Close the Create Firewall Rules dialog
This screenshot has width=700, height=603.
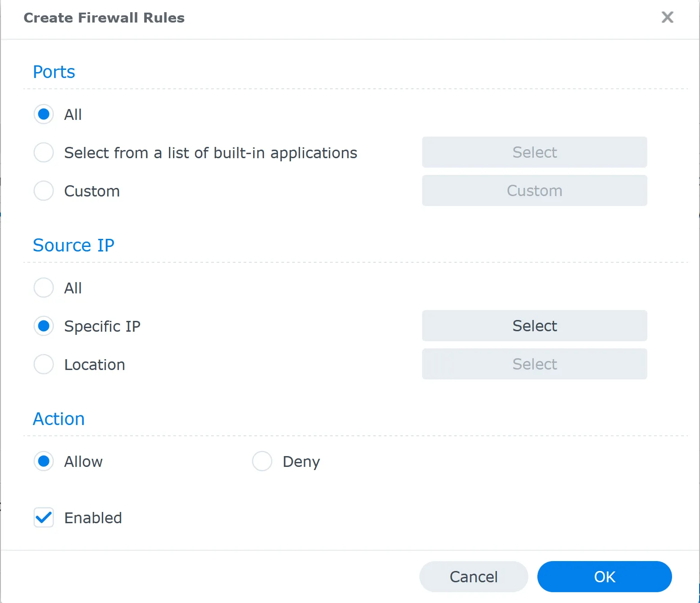(667, 18)
